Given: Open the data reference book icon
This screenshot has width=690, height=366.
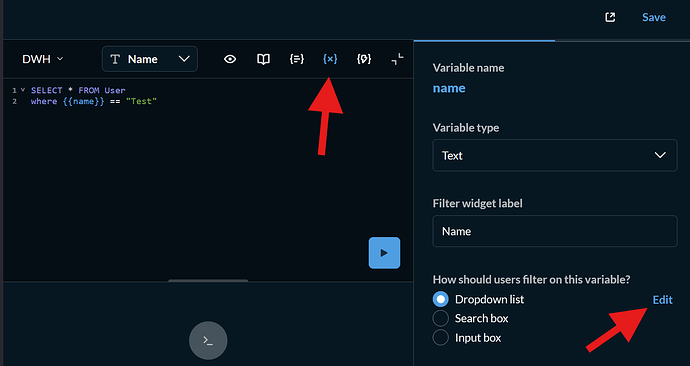Looking at the screenshot, I should coord(263,59).
